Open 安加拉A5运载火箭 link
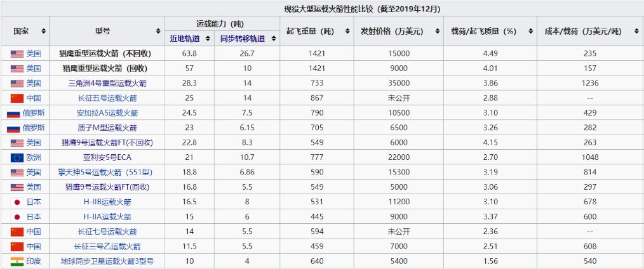The width and height of the screenshot is (644, 269). [107, 113]
